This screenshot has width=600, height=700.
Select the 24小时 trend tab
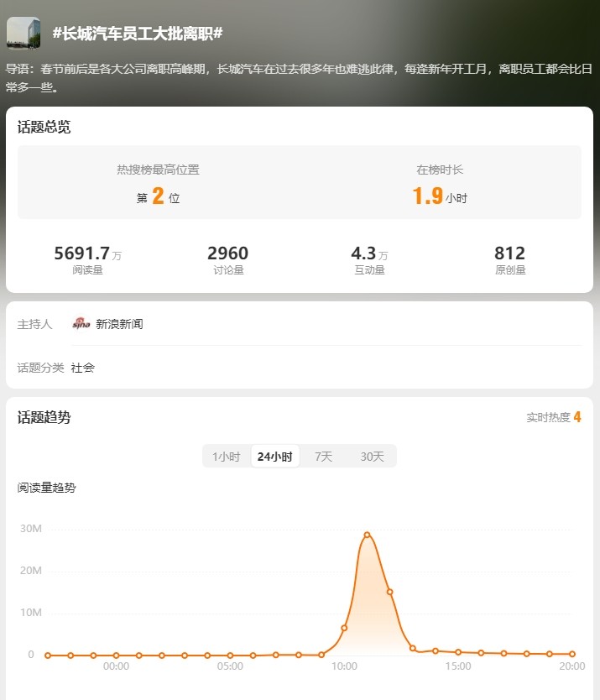coord(275,457)
